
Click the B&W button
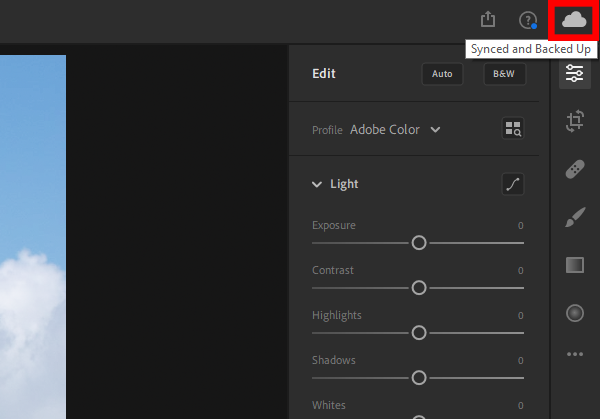(504, 74)
